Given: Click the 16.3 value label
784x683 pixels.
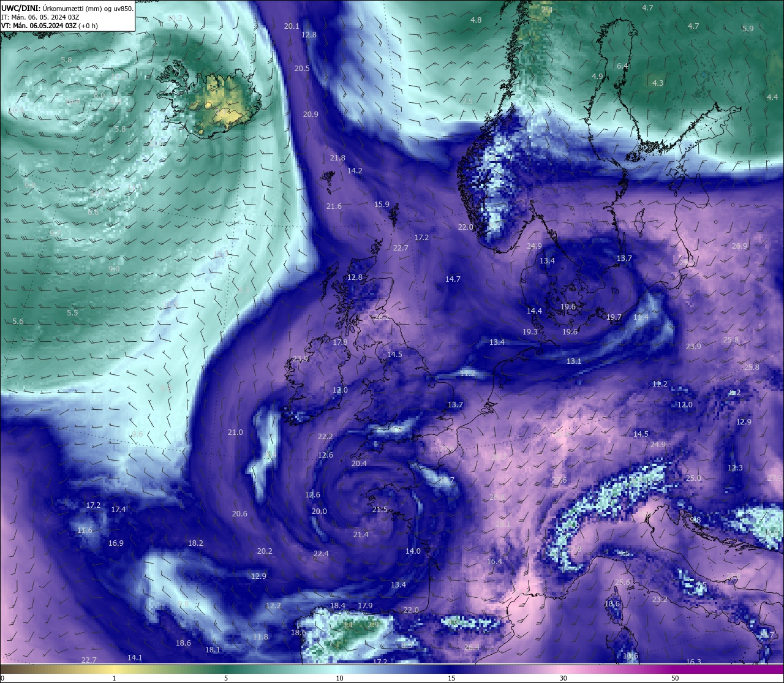Looking at the screenshot, I should click(693, 662).
